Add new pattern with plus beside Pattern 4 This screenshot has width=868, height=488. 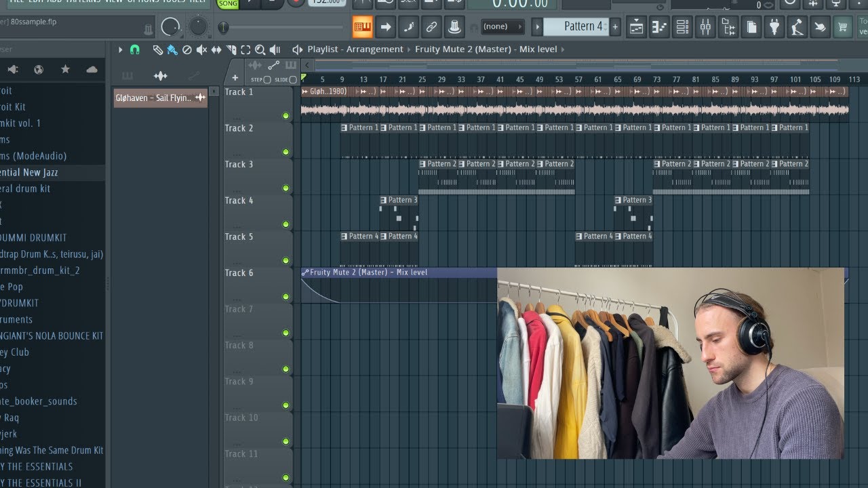[x=615, y=27]
